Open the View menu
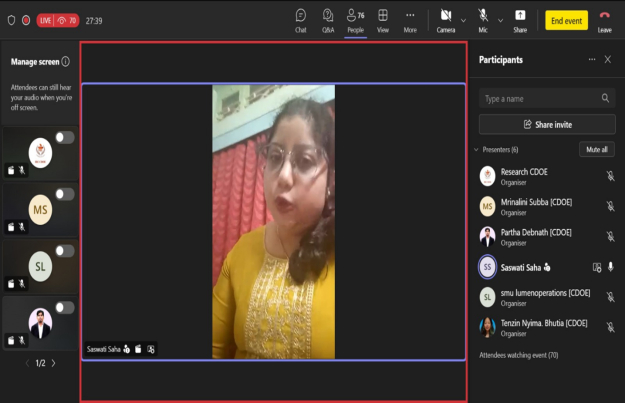This screenshot has height=403, width=625. (382, 19)
